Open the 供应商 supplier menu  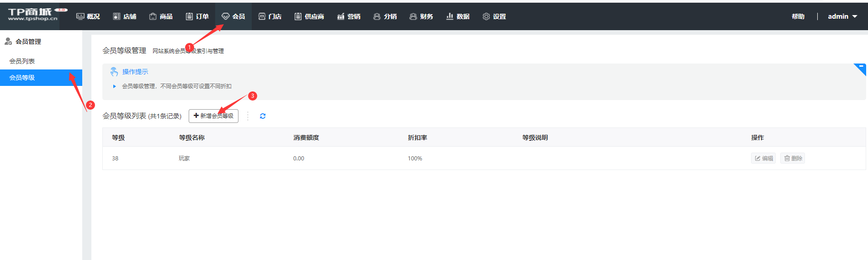(x=309, y=16)
